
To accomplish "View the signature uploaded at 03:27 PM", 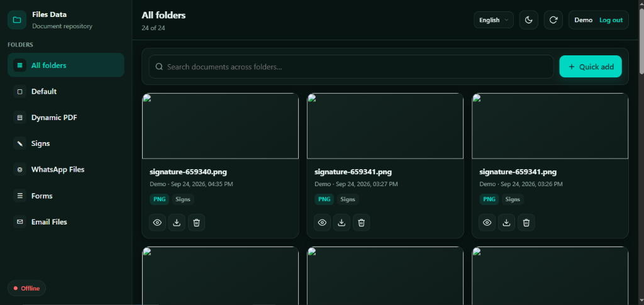I will (323, 223).
